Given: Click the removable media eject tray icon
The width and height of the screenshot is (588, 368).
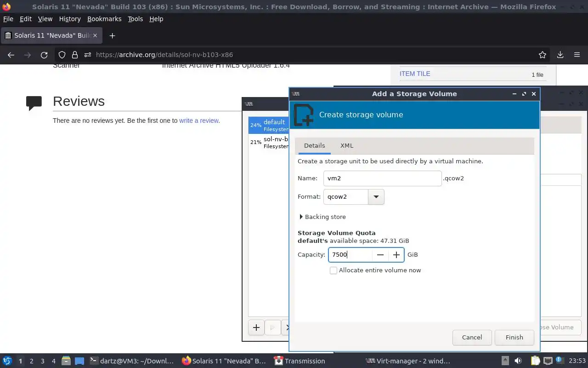Looking at the screenshot, I should (x=505, y=361).
